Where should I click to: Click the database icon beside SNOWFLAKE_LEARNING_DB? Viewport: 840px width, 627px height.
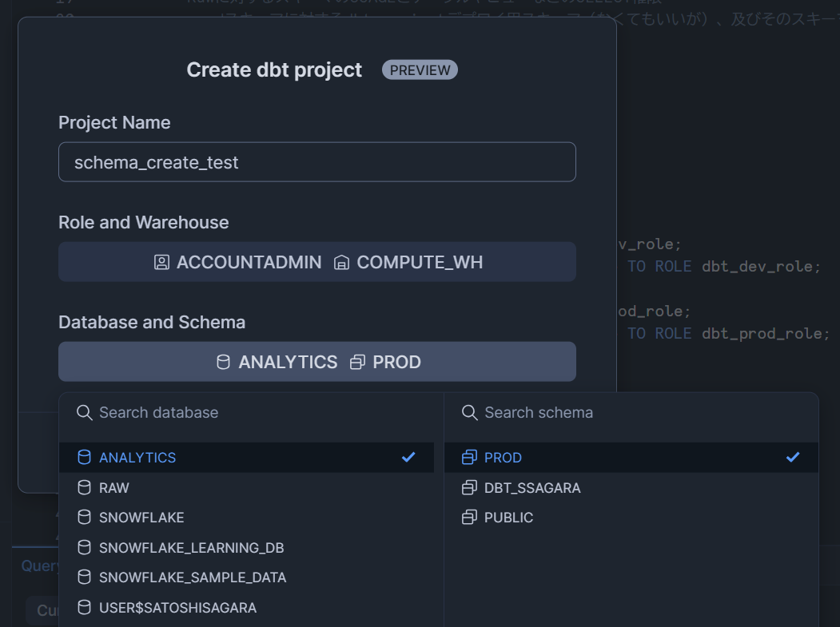pos(84,548)
